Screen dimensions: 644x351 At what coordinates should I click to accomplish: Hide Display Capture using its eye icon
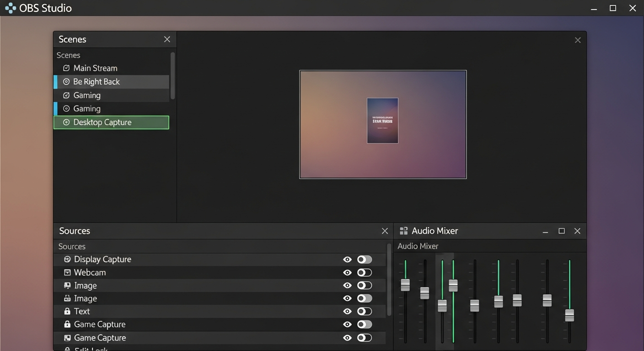347,259
